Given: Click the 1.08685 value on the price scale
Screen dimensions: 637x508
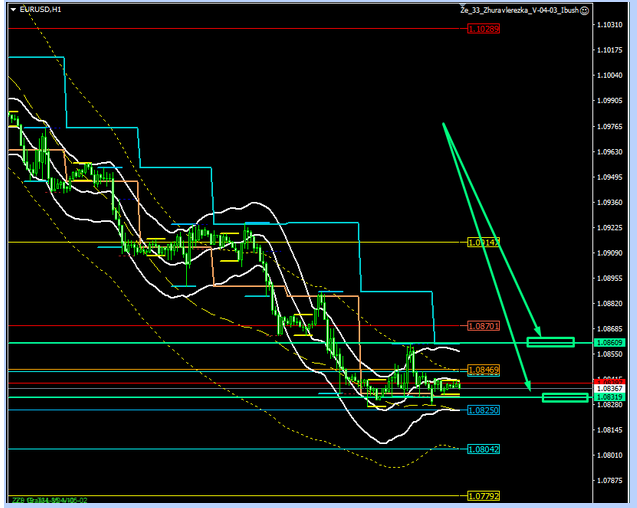Looking at the screenshot, I should coord(609,329).
